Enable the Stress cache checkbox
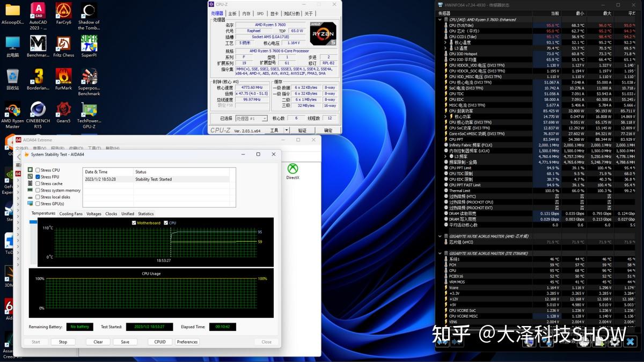 tap(38, 184)
